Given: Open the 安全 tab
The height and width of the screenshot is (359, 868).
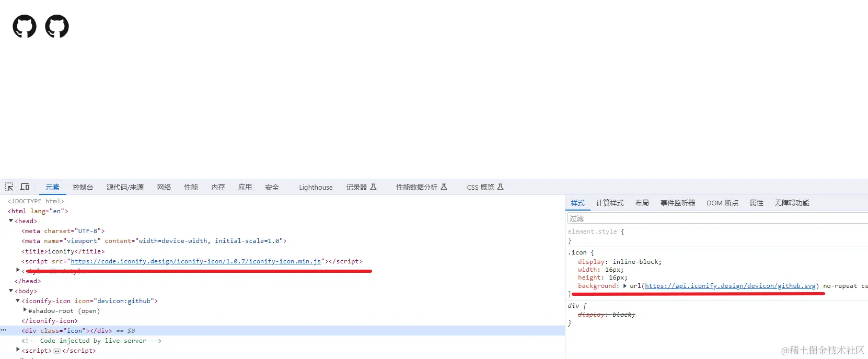Looking at the screenshot, I should point(272,187).
